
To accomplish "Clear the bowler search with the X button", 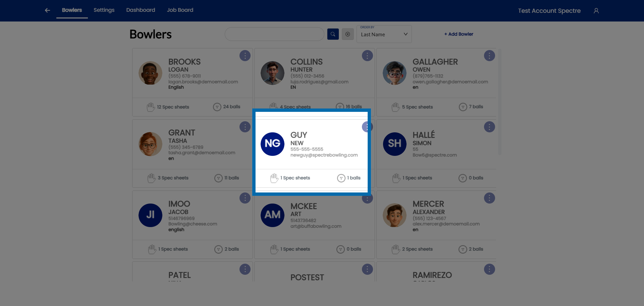I will coord(347,34).
